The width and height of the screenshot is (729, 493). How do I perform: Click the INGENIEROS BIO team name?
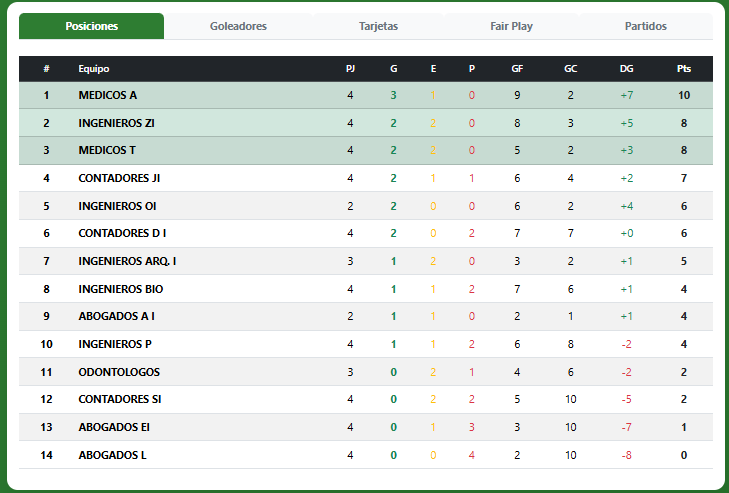tap(120, 289)
